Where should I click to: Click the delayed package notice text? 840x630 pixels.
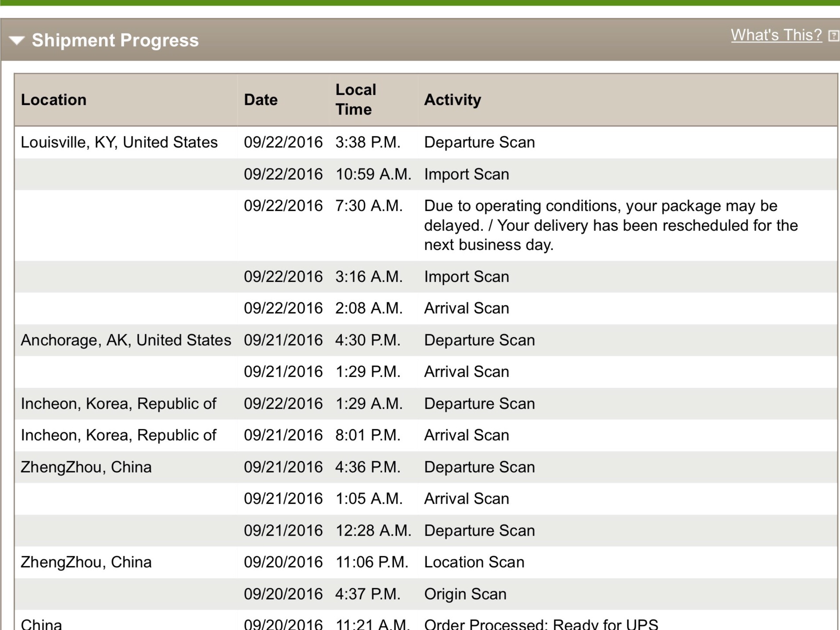pyautogui.click(x=611, y=225)
